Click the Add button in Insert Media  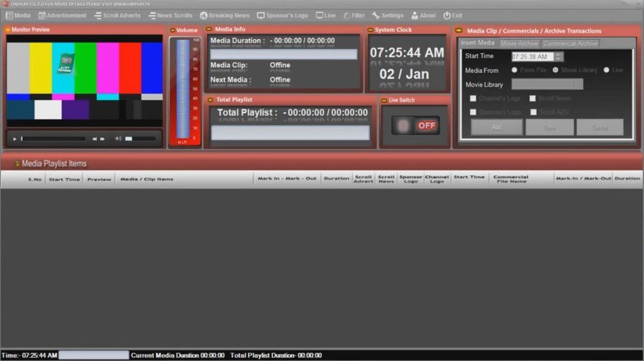(496, 127)
